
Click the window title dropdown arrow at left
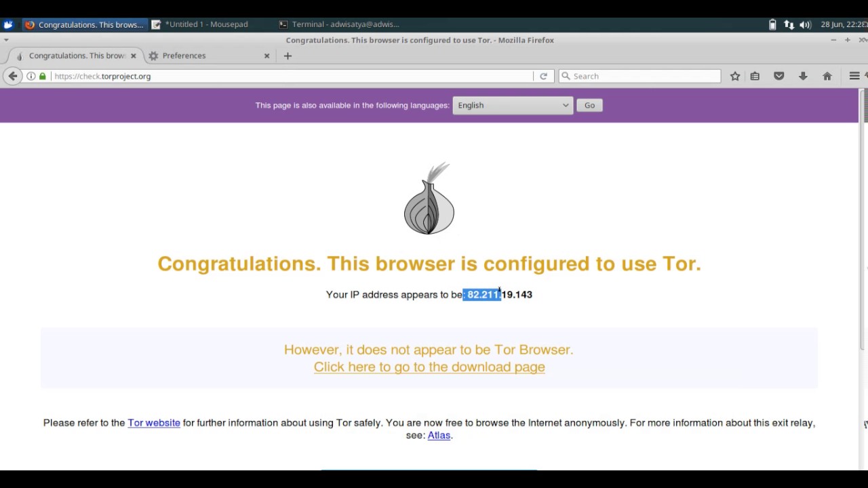pos(6,40)
